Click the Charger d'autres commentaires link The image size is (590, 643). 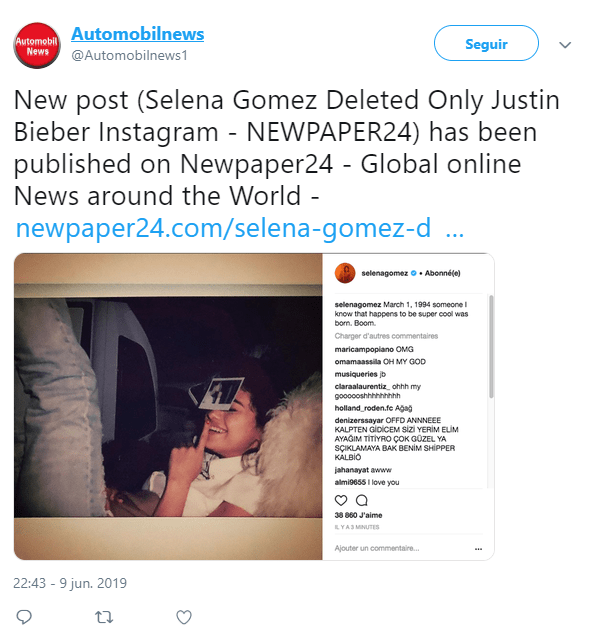(386, 336)
